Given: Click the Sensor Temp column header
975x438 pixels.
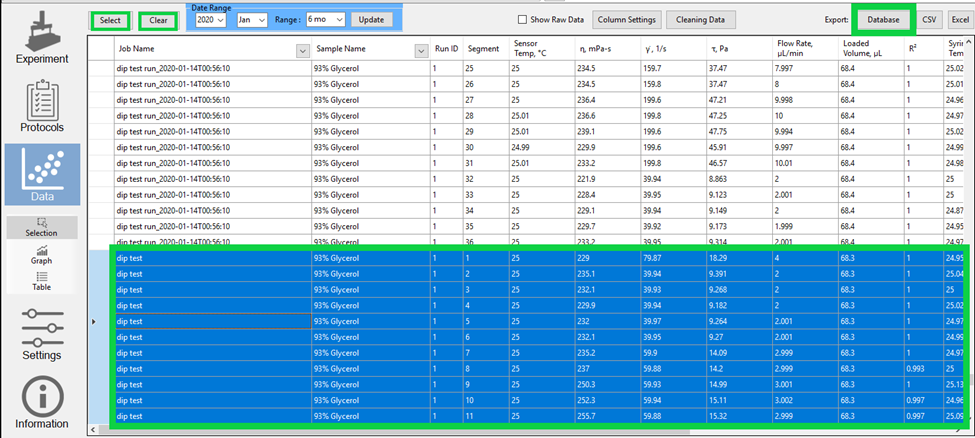Looking at the screenshot, I should 542,49.
